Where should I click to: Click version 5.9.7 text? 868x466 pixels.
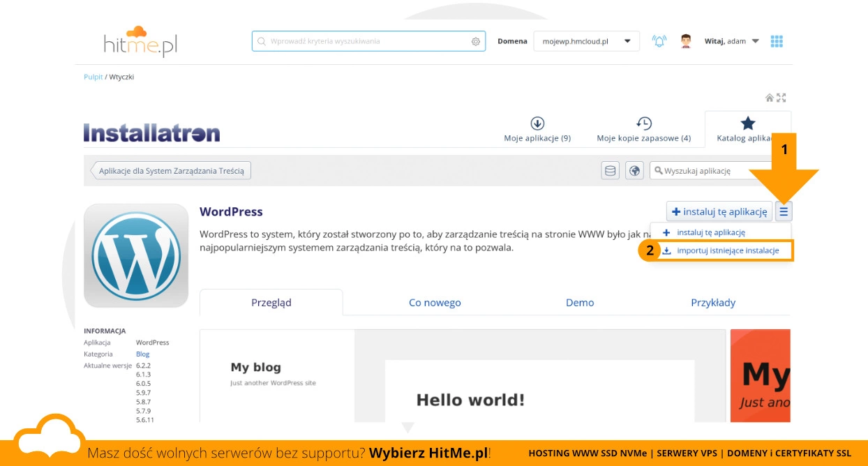point(144,393)
